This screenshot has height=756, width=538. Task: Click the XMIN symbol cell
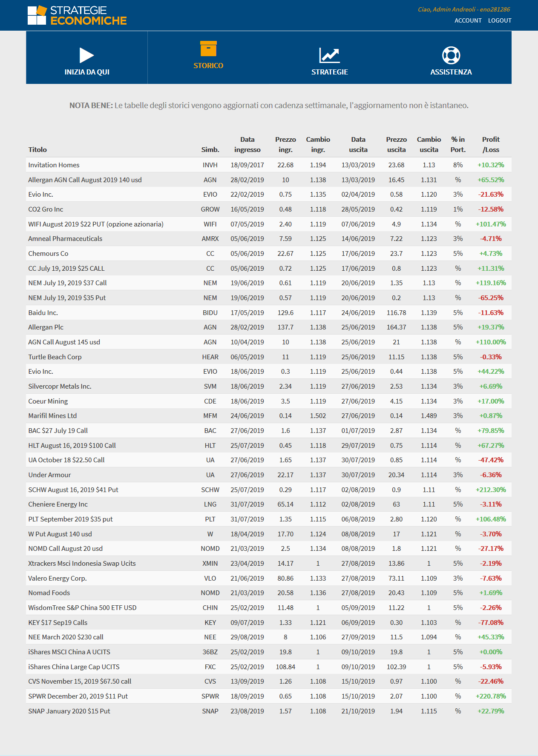(210, 563)
